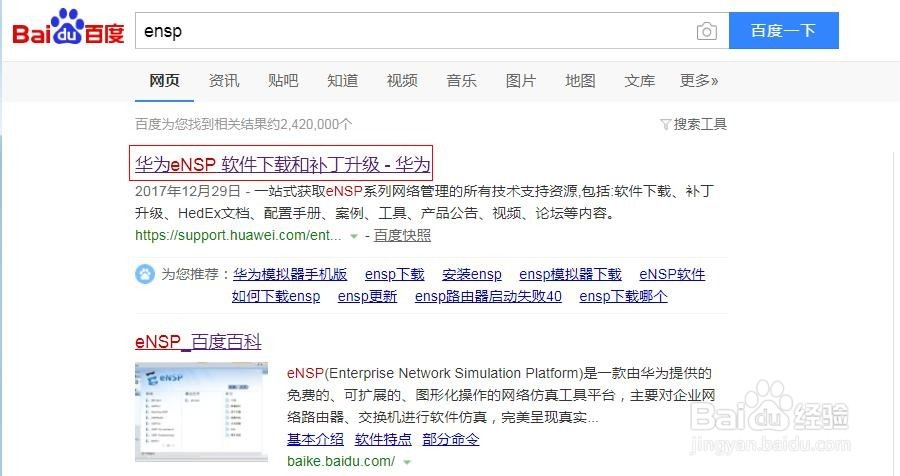900x476 pixels.
Task: Click the search box containing ensp
Action: click(x=432, y=30)
